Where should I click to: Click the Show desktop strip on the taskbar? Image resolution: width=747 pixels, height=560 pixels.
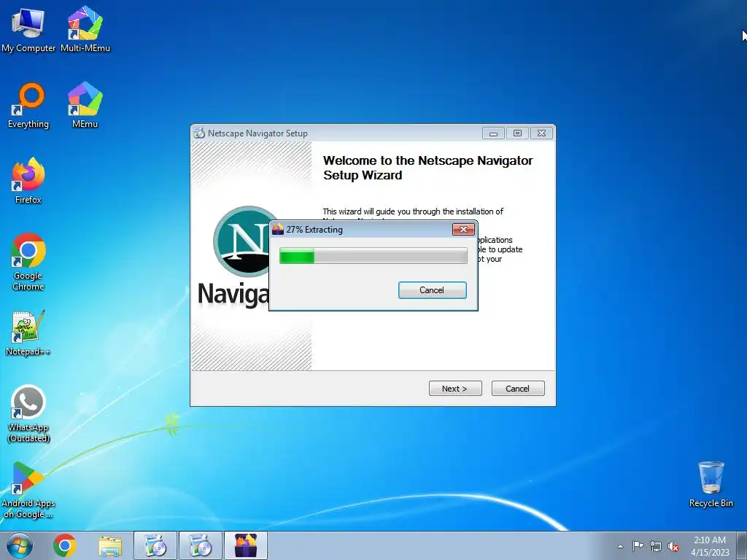(742, 545)
